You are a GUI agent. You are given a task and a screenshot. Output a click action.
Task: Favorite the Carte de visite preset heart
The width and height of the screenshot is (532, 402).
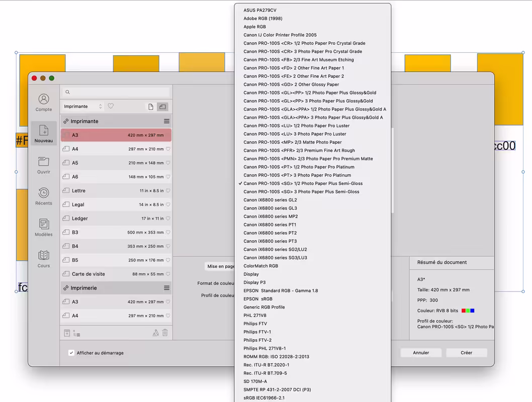[168, 274]
